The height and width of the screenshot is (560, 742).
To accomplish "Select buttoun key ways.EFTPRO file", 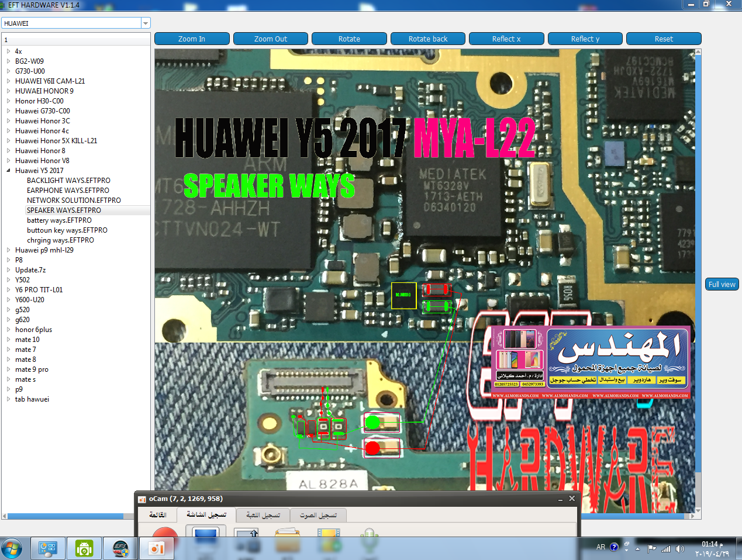I will [67, 230].
